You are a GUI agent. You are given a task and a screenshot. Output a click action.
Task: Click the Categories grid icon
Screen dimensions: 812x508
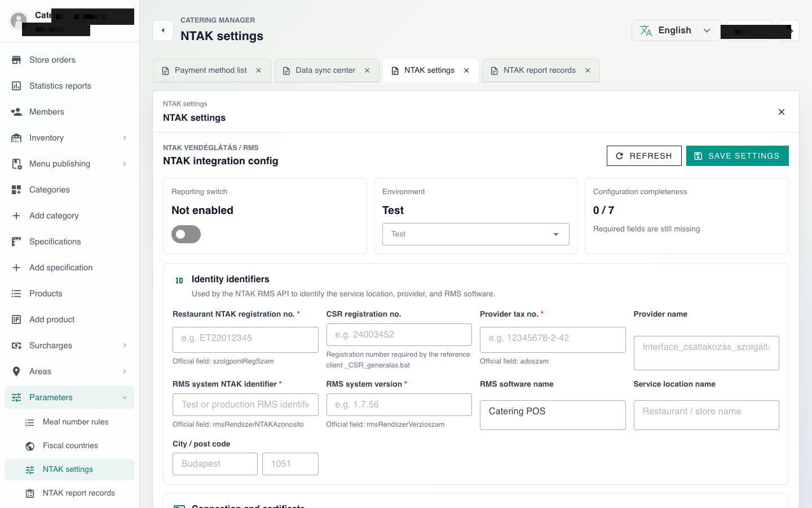[x=16, y=190]
